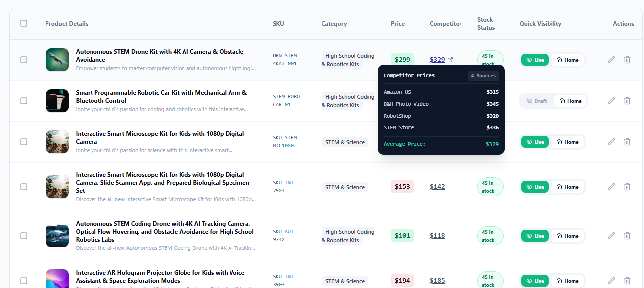This screenshot has width=644, height=288.
Task: Toggle Live visibility for SKU-AUT-9742
Action: coord(535,236)
